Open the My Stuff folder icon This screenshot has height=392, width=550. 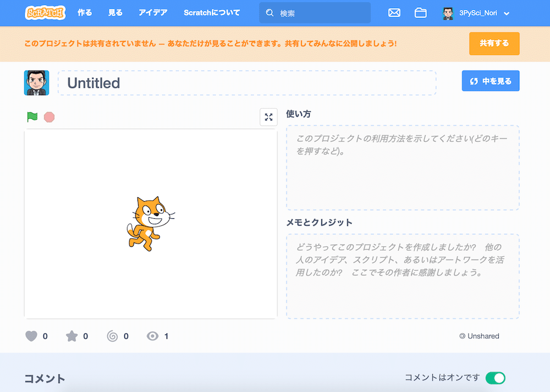pyautogui.click(x=421, y=13)
